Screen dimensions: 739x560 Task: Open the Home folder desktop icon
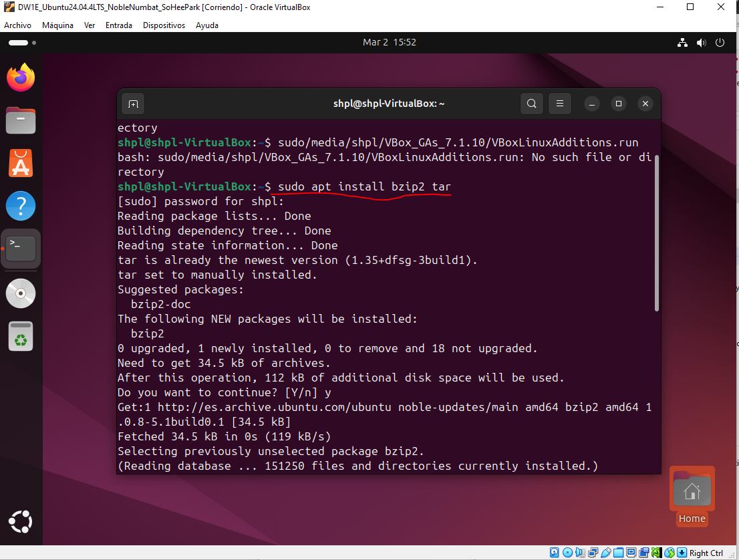point(692,497)
